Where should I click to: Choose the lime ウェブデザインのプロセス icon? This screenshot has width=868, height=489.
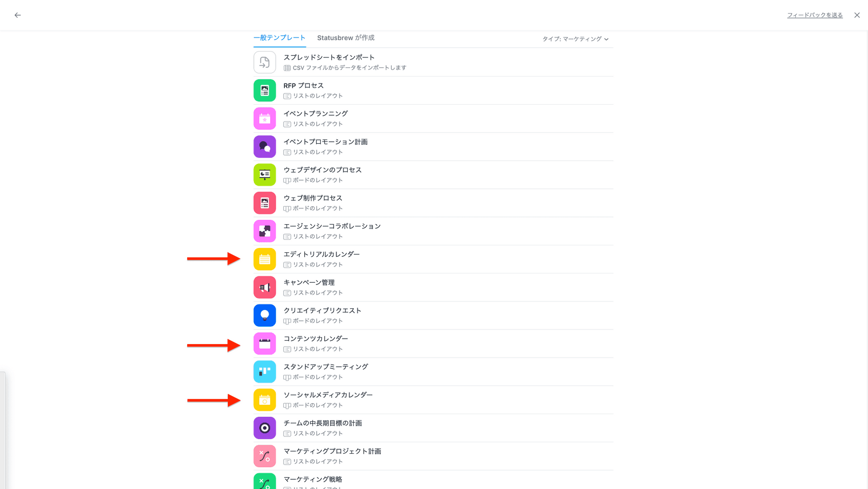pyautogui.click(x=265, y=175)
